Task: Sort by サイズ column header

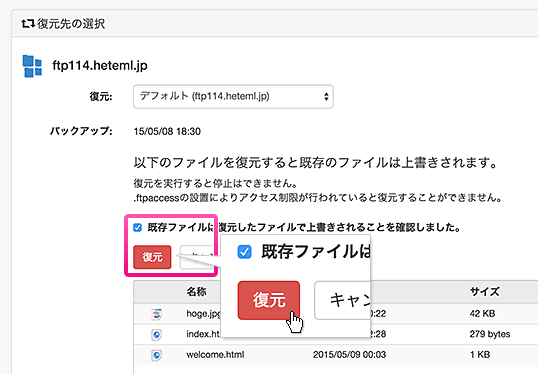Action: [484, 292]
